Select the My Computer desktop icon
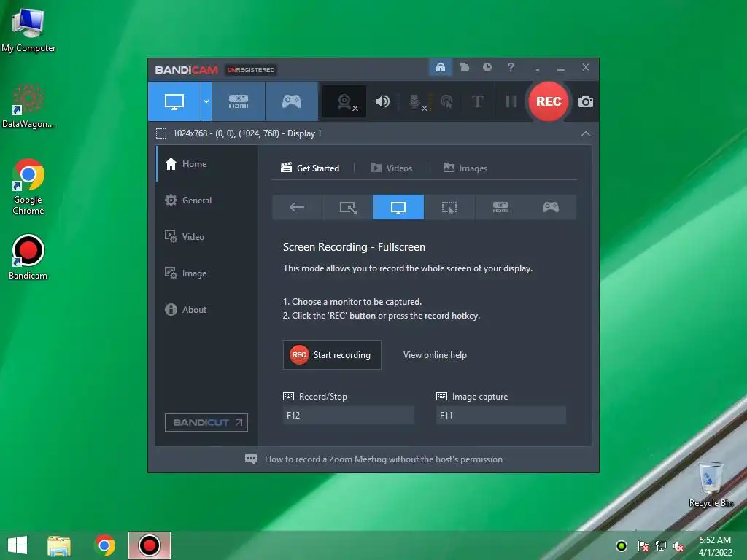747x560 pixels. [28, 31]
